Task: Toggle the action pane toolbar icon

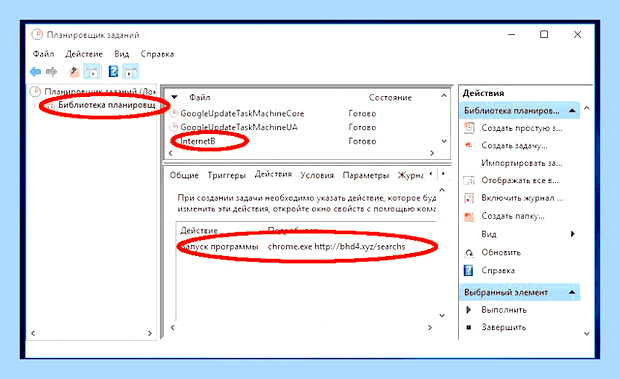Action: point(130,72)
